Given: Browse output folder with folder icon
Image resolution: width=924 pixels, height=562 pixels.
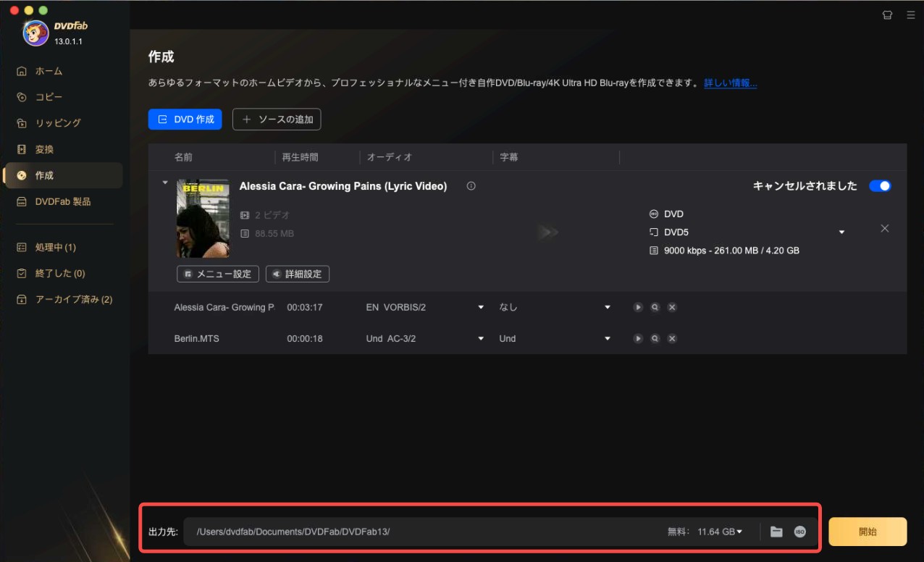Looking at the screenshot, I should [776, 532].
